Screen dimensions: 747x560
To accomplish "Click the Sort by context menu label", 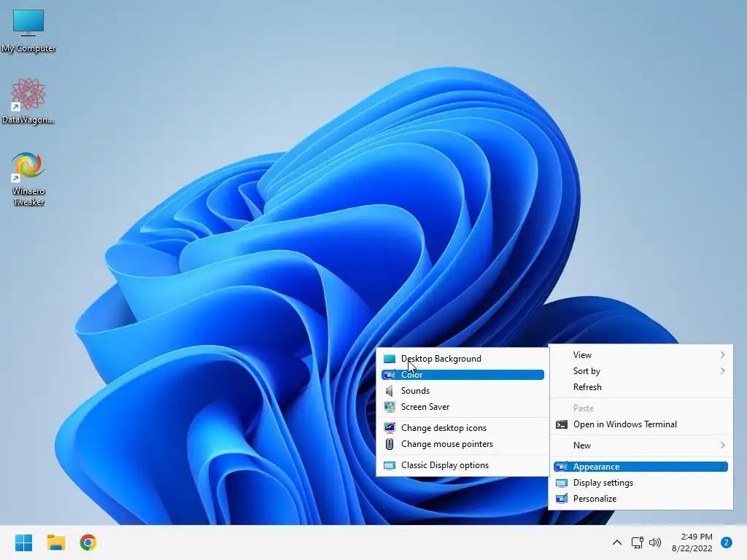I will click(587, 371).
